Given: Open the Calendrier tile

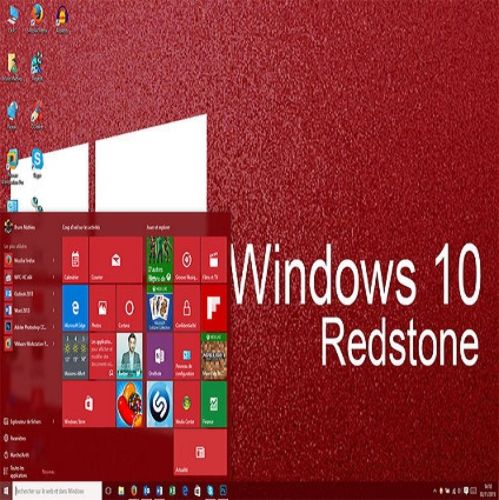Looking at the screenshot, I should click(75, 260).
